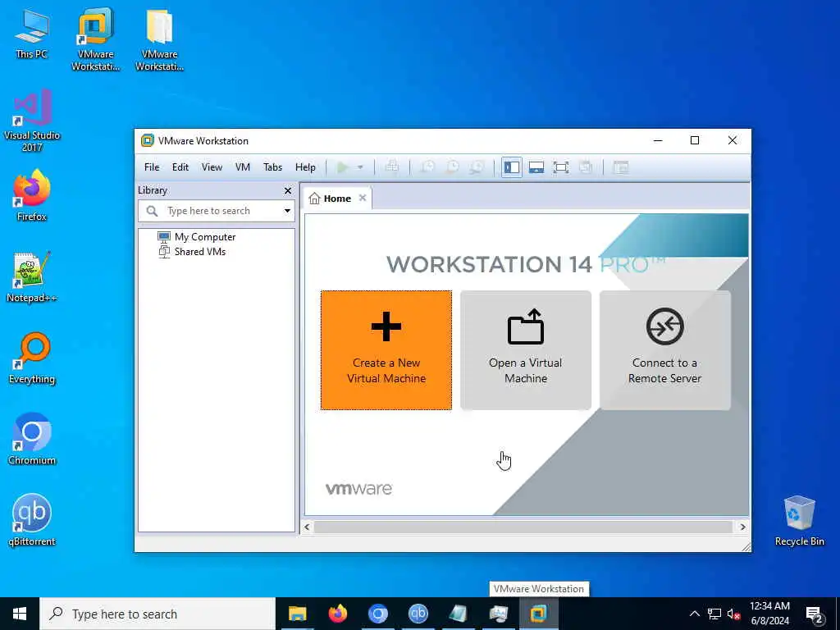Open File Explorer from the taskbar
This screenshot has width=840, height=630.
pos(297,614)
